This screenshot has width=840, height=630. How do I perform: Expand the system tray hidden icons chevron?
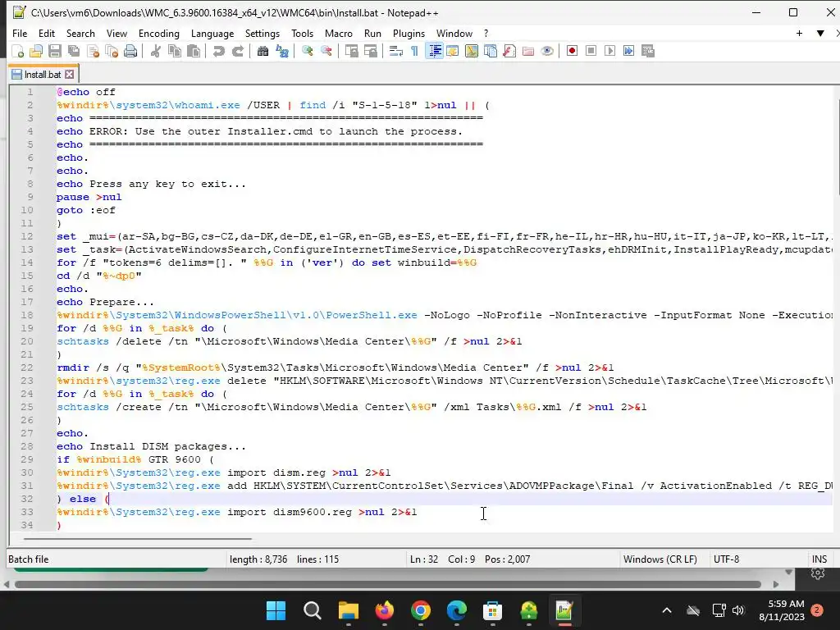[667, 610]
